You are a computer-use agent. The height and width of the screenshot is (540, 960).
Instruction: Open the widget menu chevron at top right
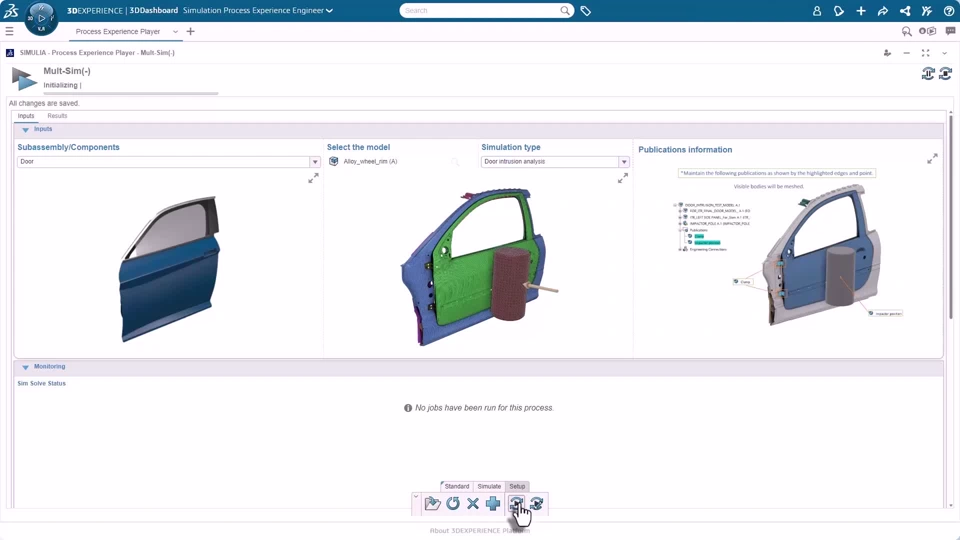click(x=944, y=53)
